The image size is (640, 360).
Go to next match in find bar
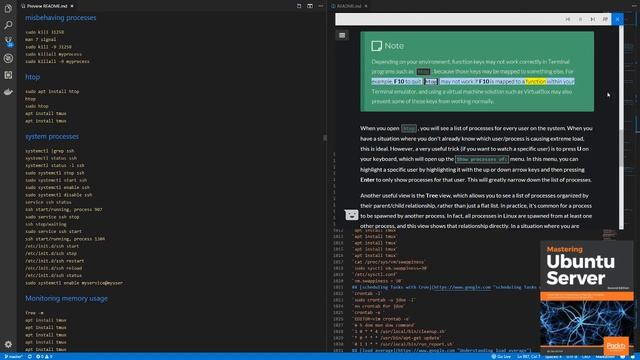(593, 19)
